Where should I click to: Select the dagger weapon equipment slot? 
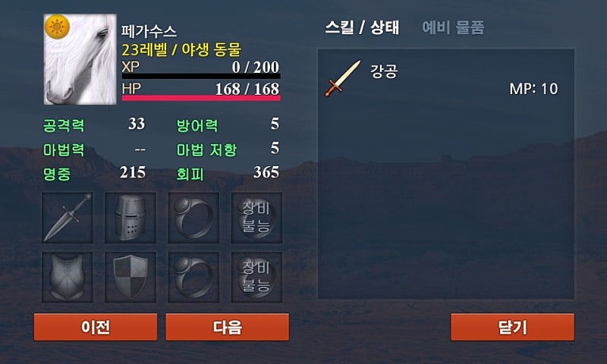tap(68, 218)
